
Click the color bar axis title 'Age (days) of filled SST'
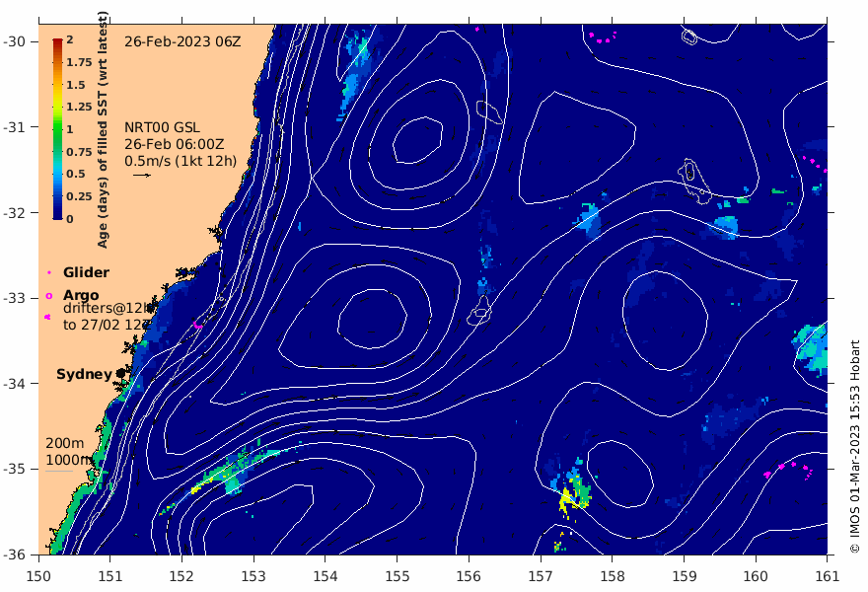[x=103, y=129]
